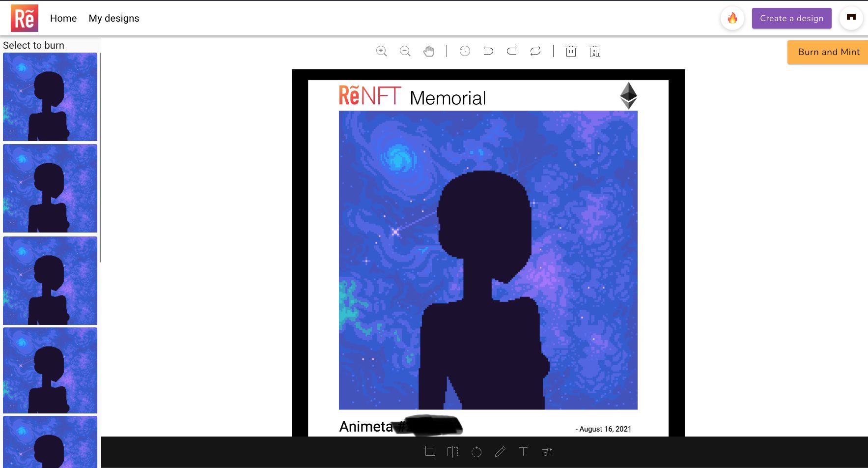The image size is (868, 468).
Task: Select the first thumbnail to burn
Action: (x=50, y=97)
